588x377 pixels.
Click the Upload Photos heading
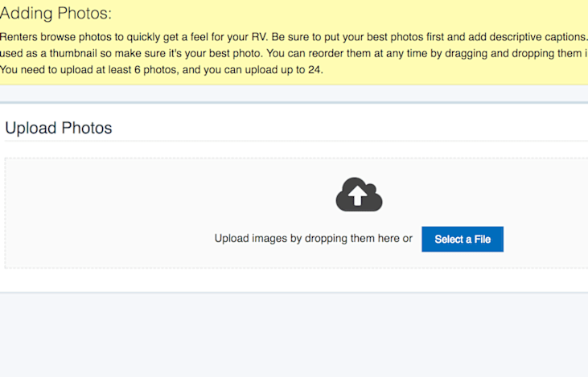59,128
